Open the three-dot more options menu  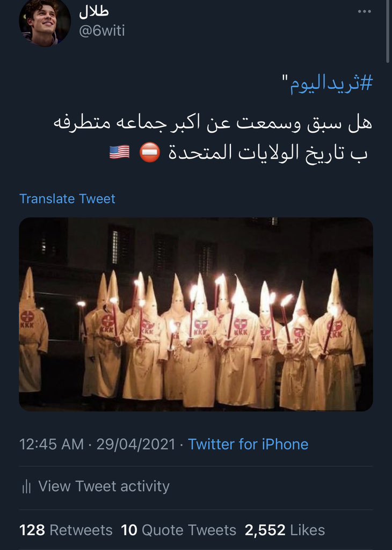coord(364,12)
